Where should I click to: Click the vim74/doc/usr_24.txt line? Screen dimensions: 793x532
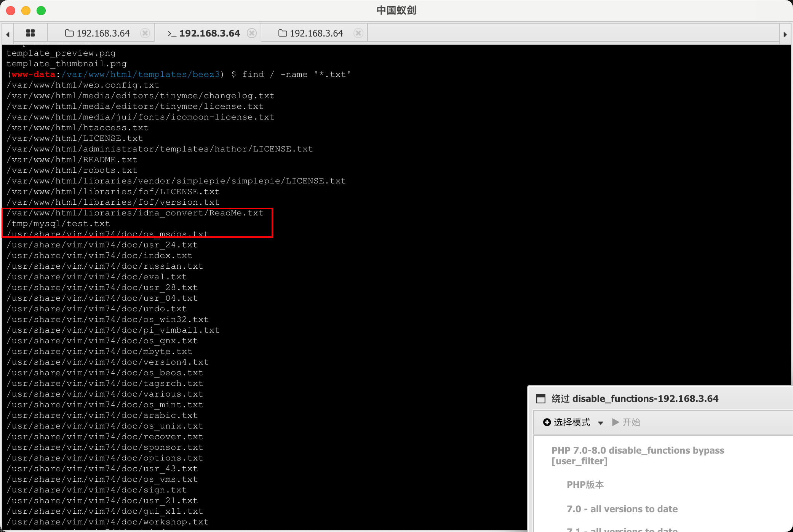point(102,245)
